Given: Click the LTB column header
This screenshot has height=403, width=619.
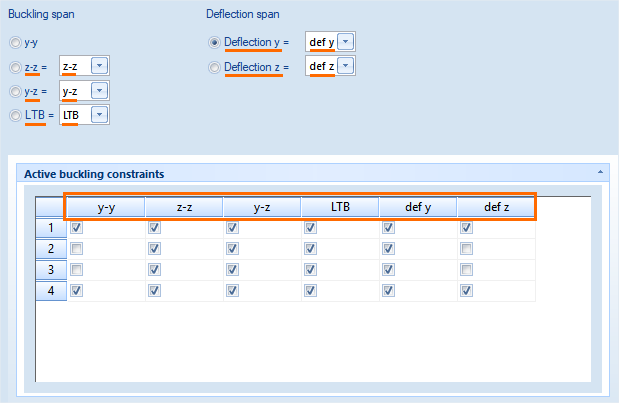Looking at the screenshot, I should (339, 207).
